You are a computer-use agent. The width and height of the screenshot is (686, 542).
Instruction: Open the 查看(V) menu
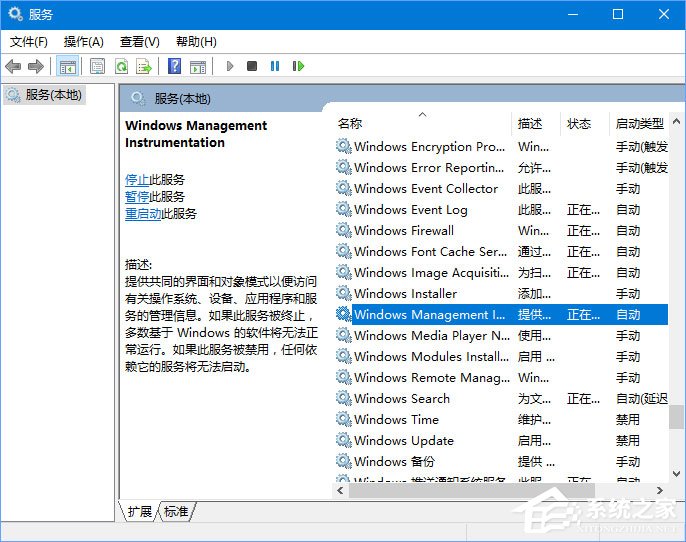(x=139, y=41)
